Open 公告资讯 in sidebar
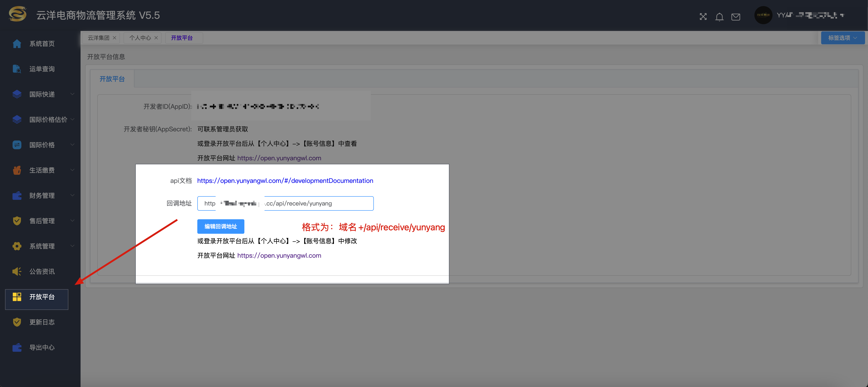868x387 pixels. [42, 271]
